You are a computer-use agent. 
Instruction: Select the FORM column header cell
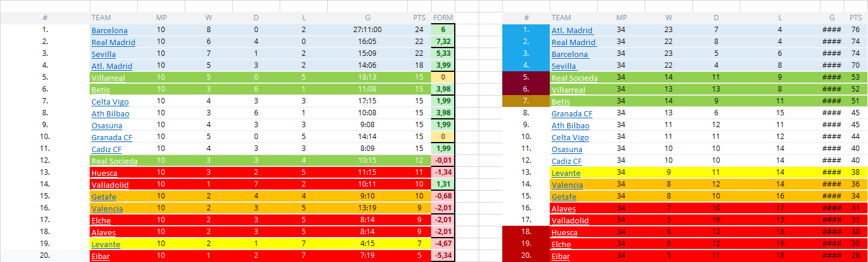pyautogui.click(x=443, y=18)
